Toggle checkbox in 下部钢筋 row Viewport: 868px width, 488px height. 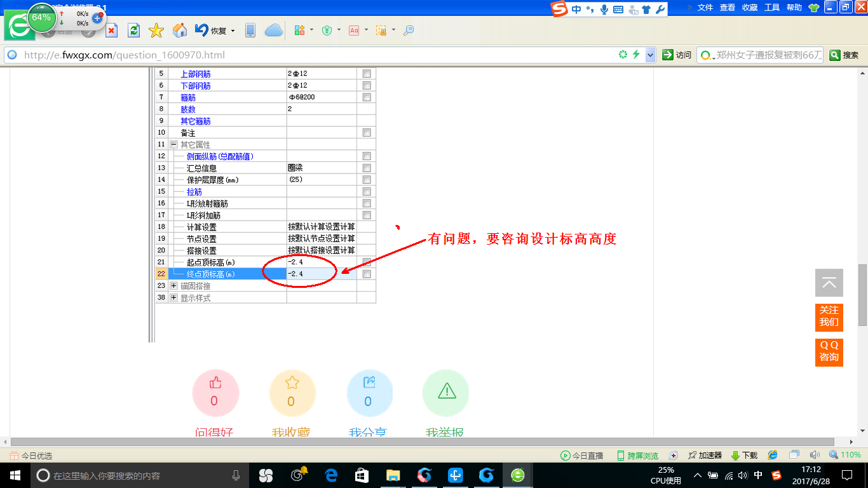(367, 85)
